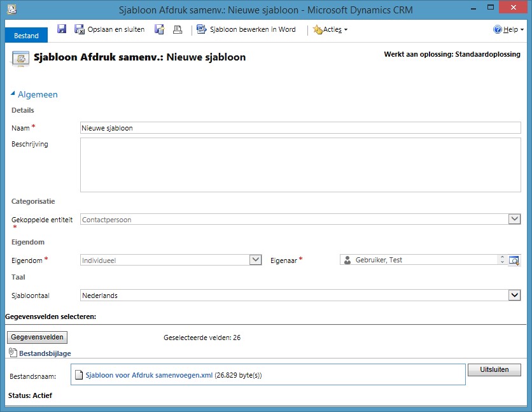Click the Save floppy disk icon

coord(62,29)
